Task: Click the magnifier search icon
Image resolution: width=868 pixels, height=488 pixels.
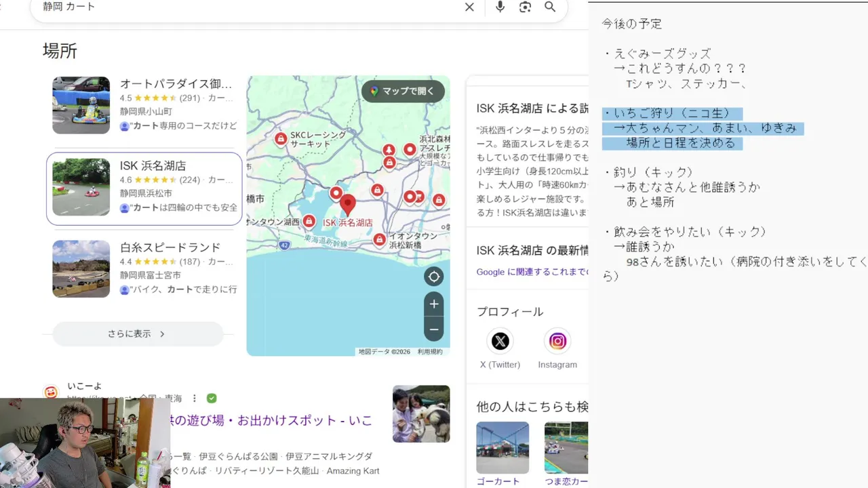Action: coord(550,7)
